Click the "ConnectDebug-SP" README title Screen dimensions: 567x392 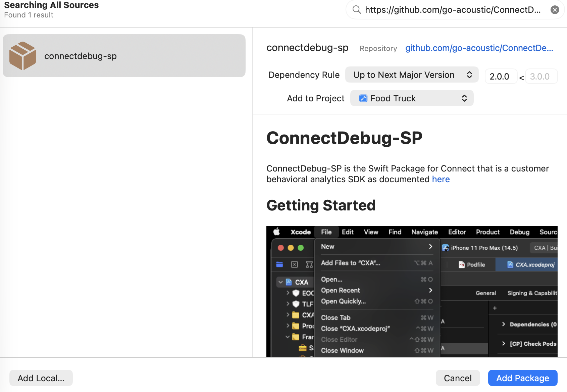click(x=344, y=138)
